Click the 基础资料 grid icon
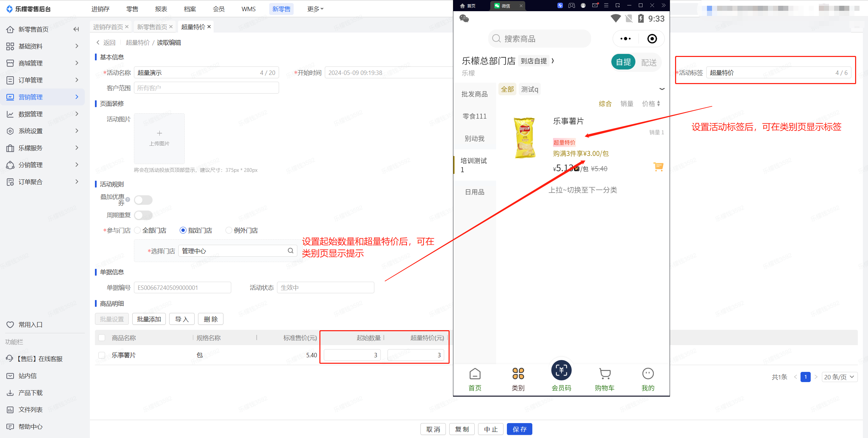 [10, 46]
